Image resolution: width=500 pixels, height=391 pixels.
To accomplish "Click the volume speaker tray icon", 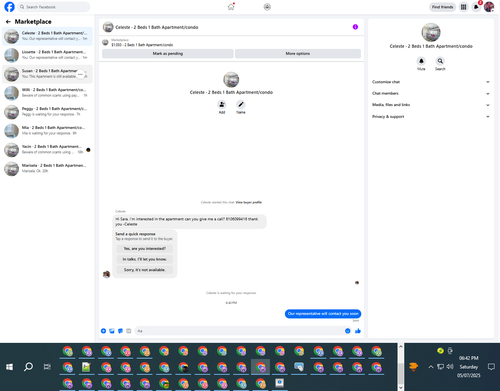I will pos(450,367).
